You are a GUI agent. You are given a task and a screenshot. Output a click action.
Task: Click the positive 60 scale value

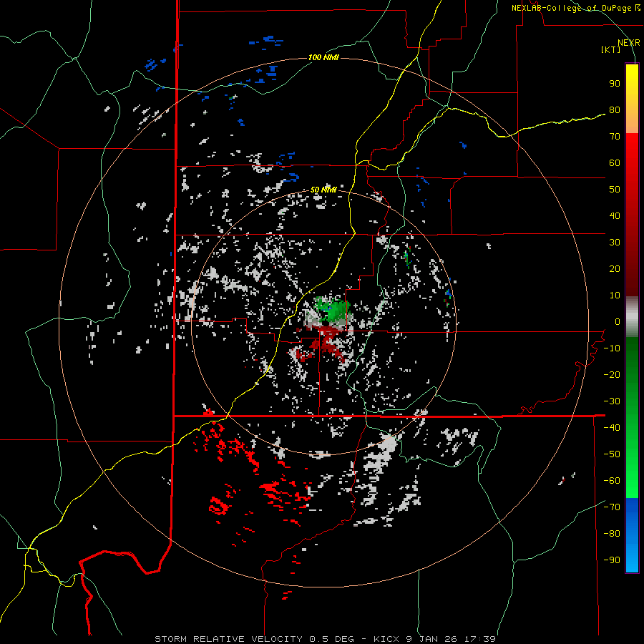(x=615, y=163)
